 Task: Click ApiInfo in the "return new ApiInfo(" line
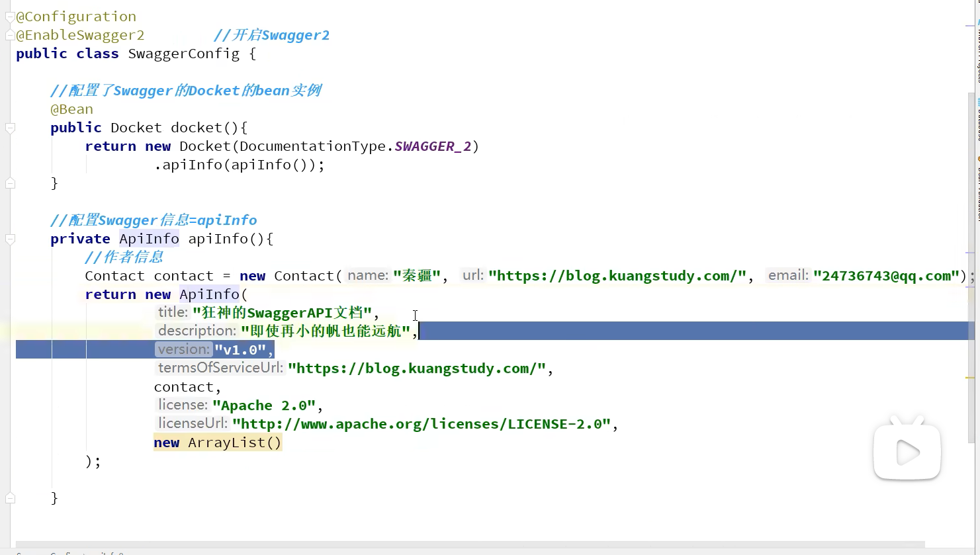pyautogui.click(x=209, y=294)
